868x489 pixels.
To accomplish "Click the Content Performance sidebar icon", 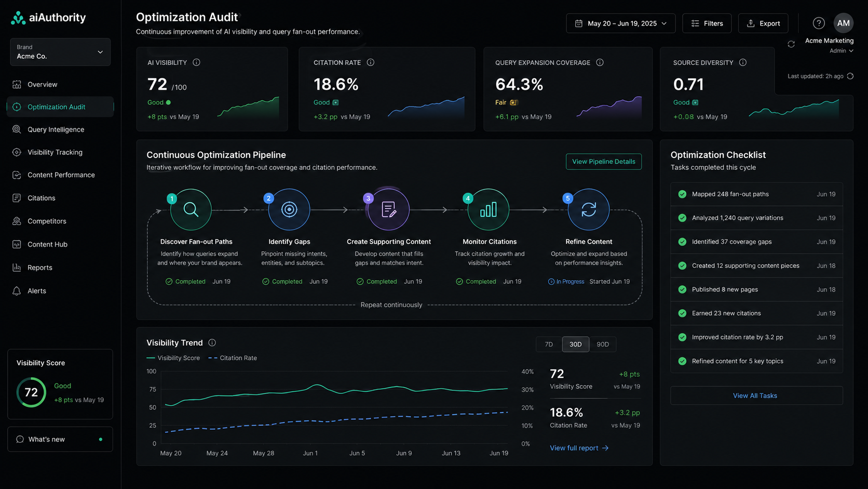I will [17, 175].
